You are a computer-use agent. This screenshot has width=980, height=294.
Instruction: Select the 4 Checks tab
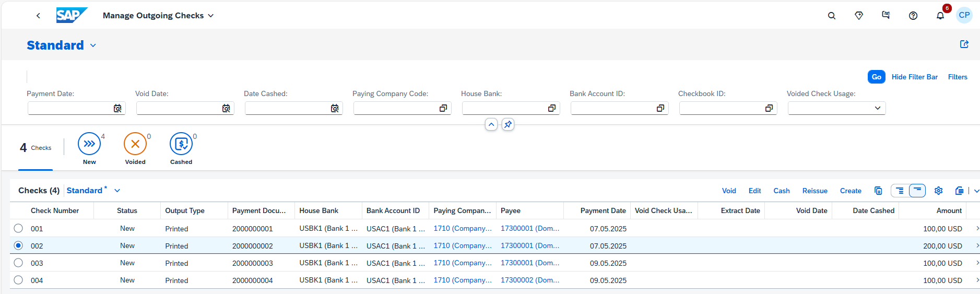(x=36, y=148)
